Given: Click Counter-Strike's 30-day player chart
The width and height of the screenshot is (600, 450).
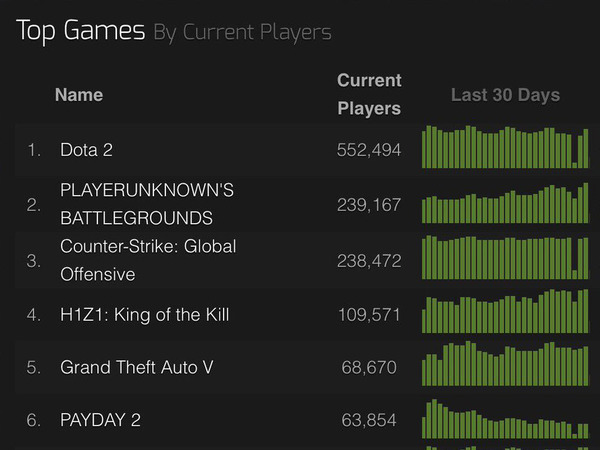Looking at the screenshot, I should (505, 257).
